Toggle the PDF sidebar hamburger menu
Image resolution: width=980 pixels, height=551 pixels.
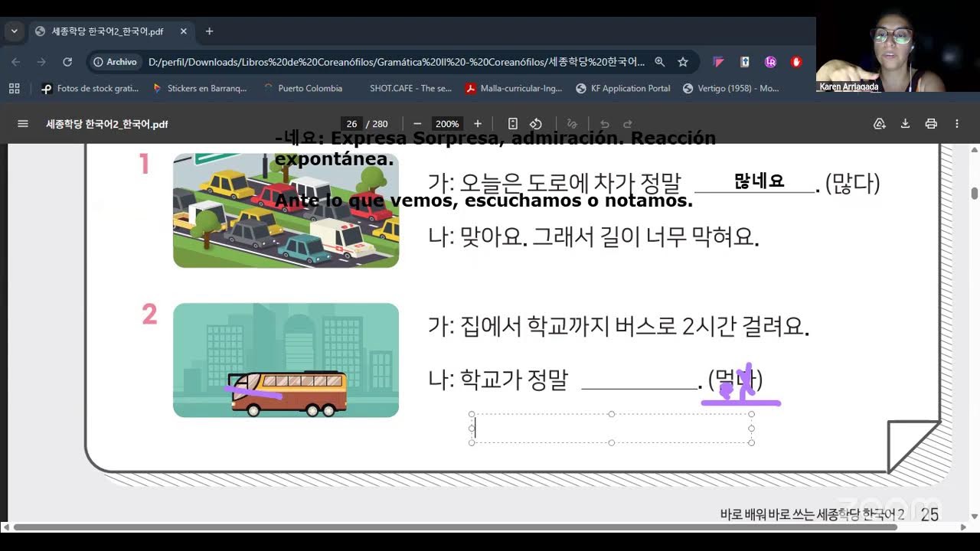click(22, 124)
